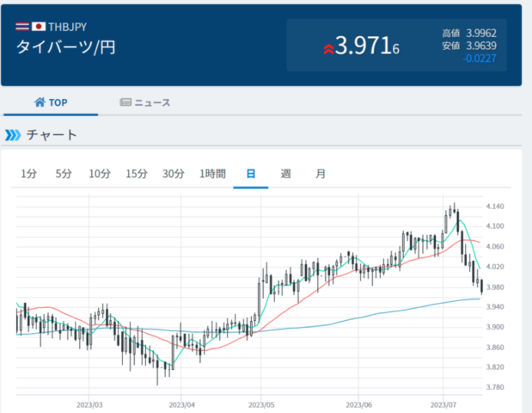Click the home icon in TOP tab
Screen dimensions: 532x413
tap(40, 102)
